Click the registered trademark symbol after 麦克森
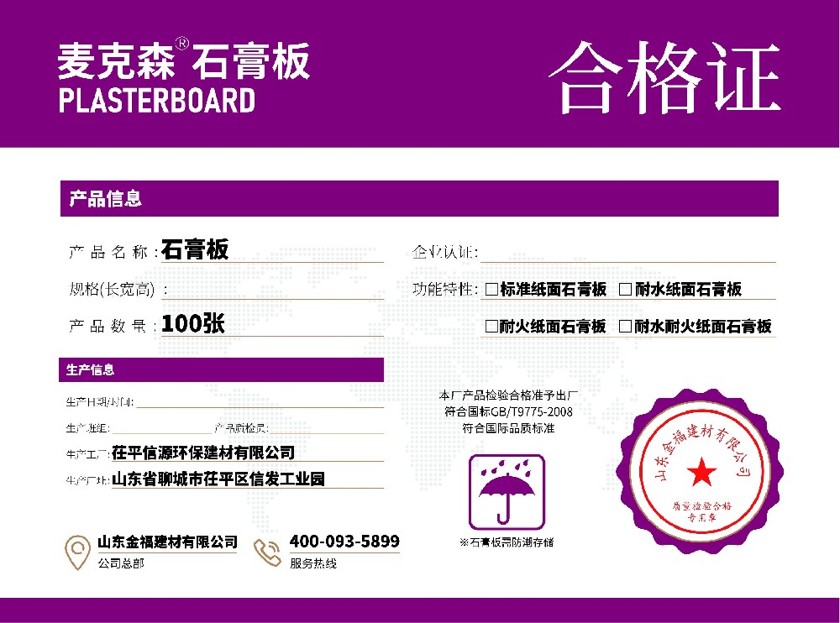 pyautogui.click(x=182, y=44)
